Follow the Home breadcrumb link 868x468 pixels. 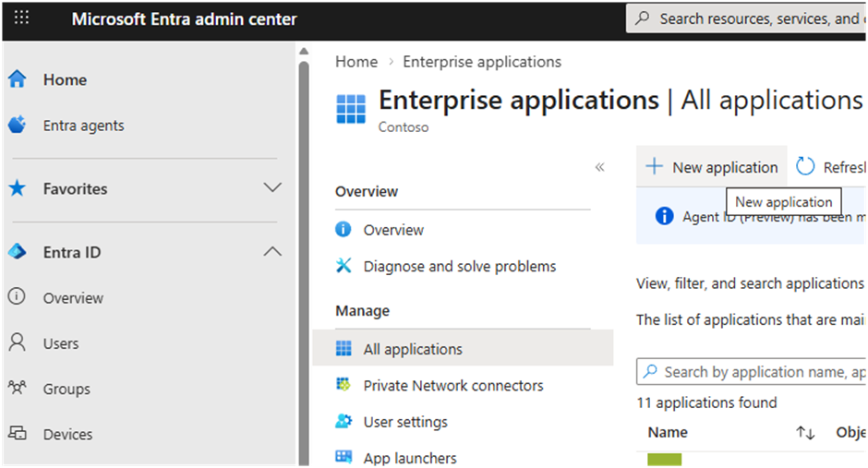(356, 62)
